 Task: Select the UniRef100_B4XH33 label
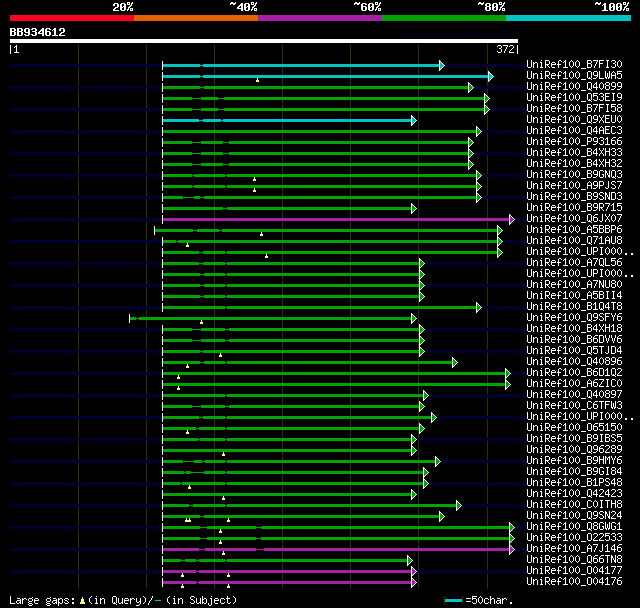coord(574,153)
